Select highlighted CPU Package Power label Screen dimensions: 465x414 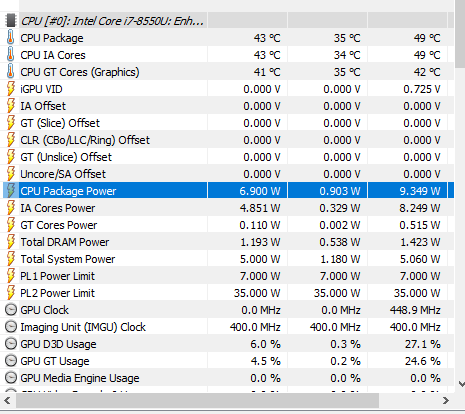click(x=68, y=191)
